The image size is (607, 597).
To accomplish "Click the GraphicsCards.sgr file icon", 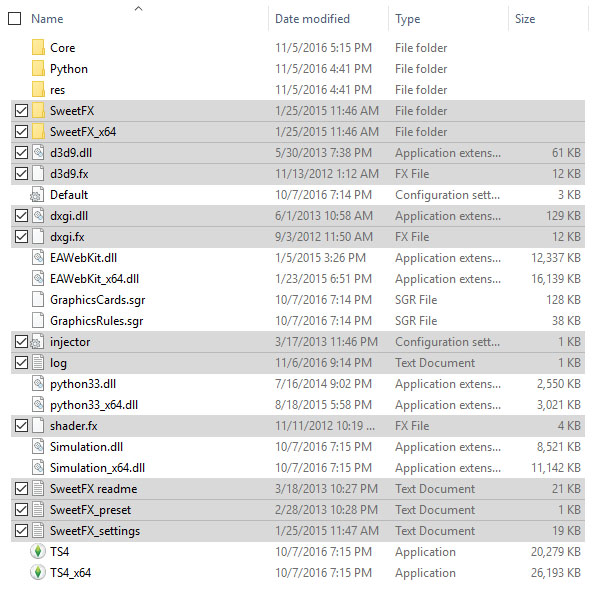I will click(x=38, y=300).
